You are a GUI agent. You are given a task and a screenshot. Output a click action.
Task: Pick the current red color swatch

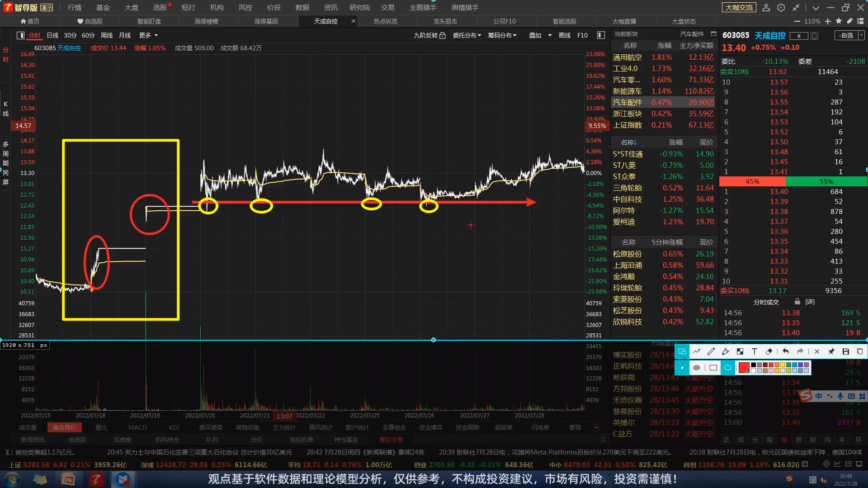click(744, 368)
